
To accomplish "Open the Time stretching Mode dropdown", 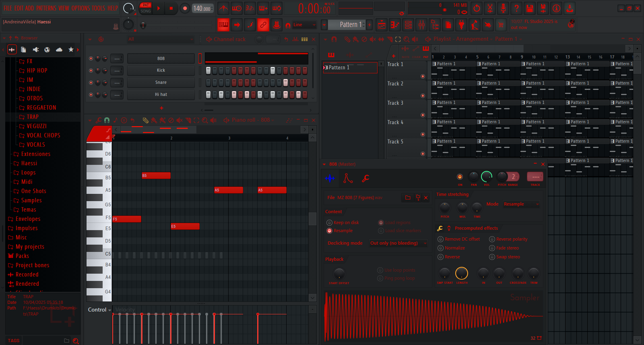I will 521,204.
